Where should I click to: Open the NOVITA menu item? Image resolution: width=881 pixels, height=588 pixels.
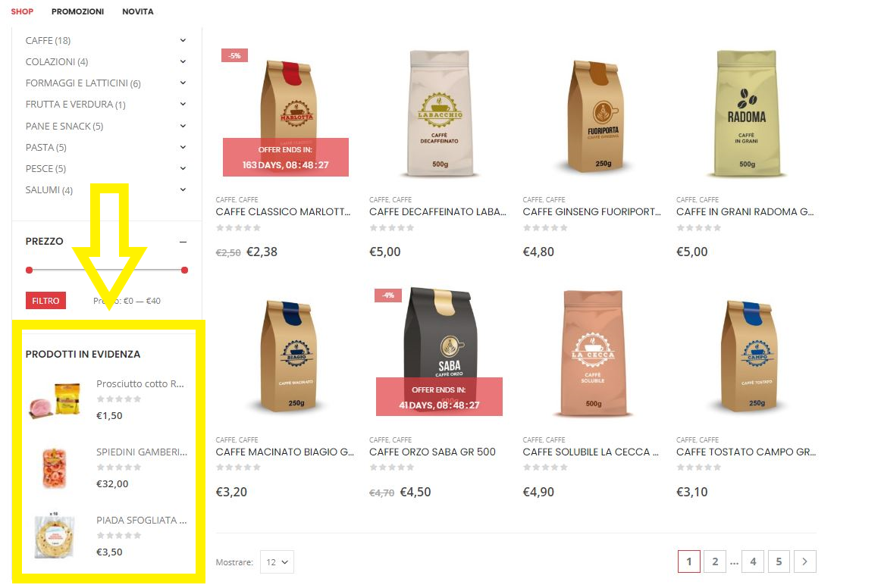tap(138, 11)
